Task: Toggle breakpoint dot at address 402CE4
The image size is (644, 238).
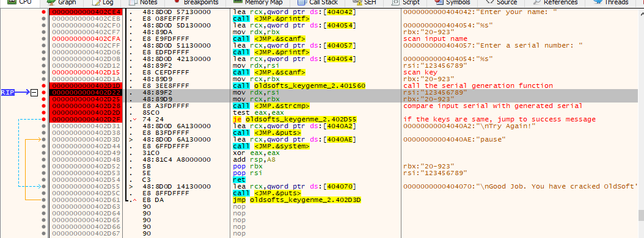Action: pos(44,12)
